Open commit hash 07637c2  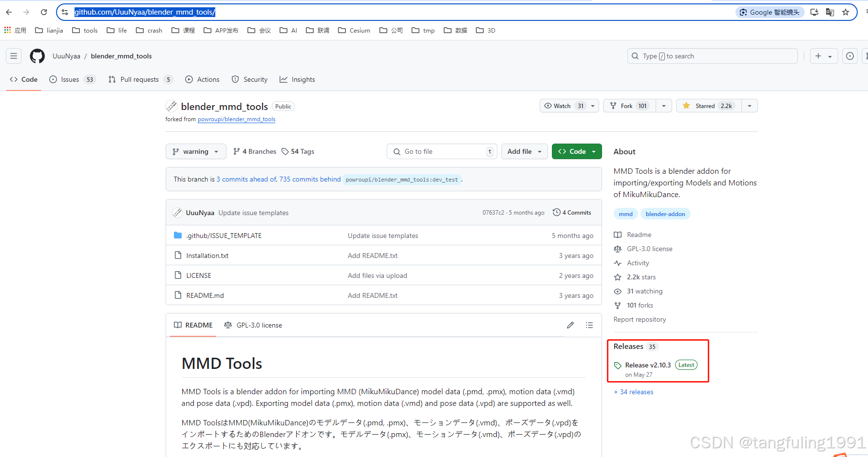tap(493, 213)
